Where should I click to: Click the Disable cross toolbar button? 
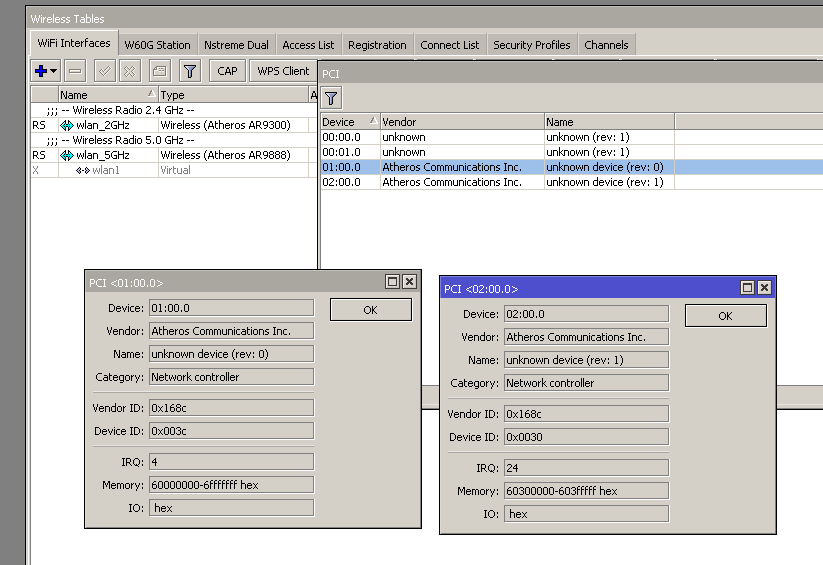point(130,71)
